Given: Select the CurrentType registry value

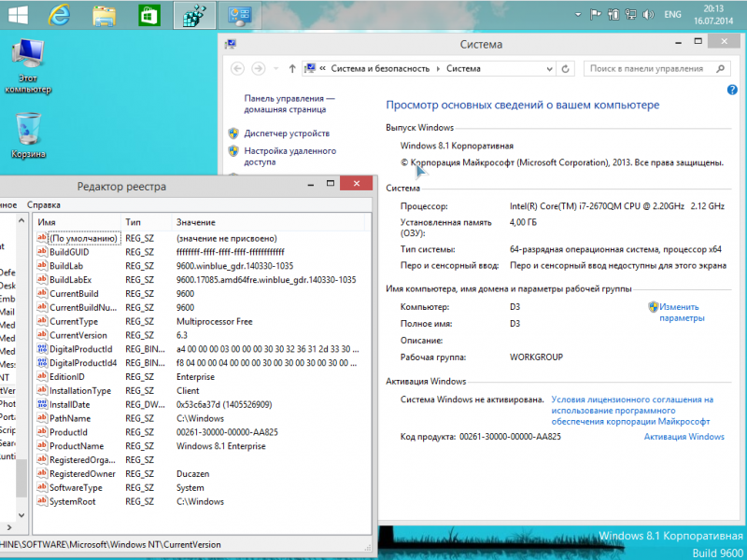Looking at the screenshot, I should tap(74, 321).
